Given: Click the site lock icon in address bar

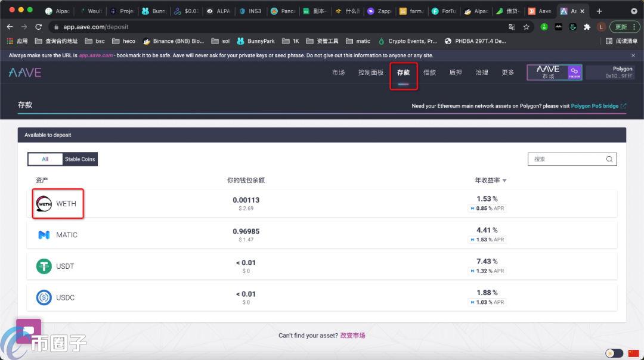Looking at the screenshot, I should [56, 27].
